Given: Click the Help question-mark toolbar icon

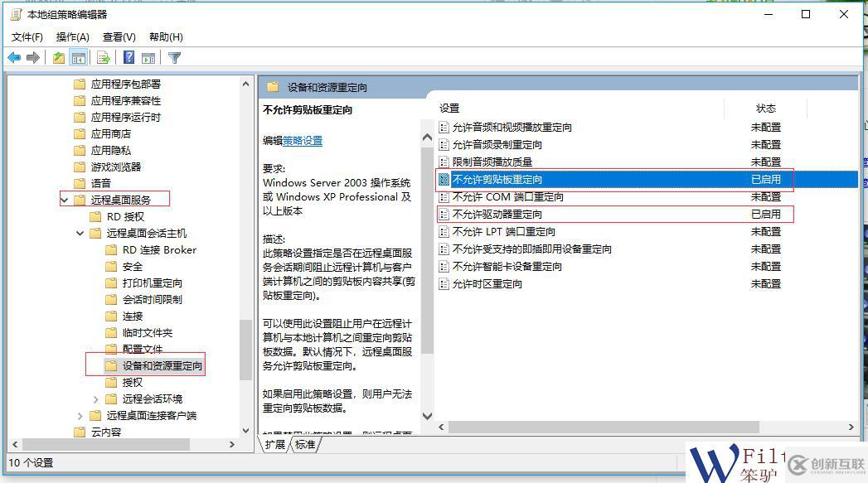Looking at the screenshot, I should (129, 57).
